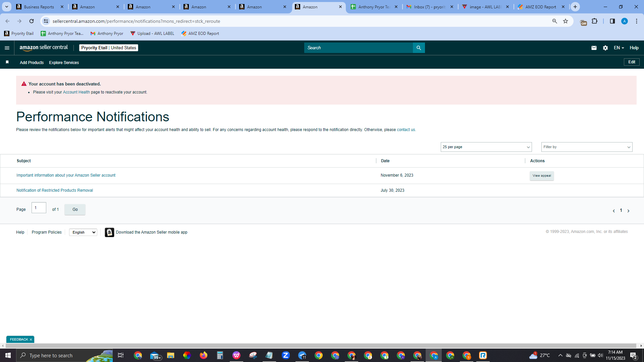Image resolution: width=644 pixels, height=362 pixels.
Task: Close the Business Reports tab
Action: click(62, 7)
